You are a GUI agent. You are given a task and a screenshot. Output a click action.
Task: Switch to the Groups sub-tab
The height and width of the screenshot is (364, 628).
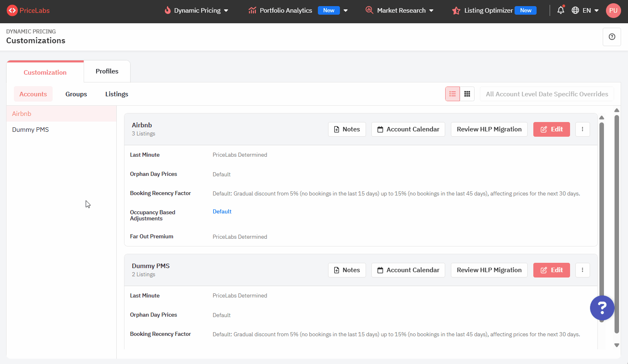point(76,94)
